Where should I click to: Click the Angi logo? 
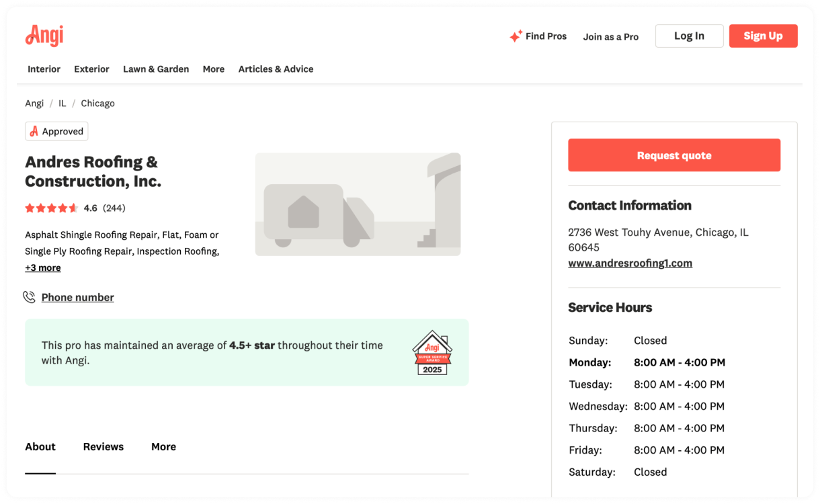(x=44, y=35)
